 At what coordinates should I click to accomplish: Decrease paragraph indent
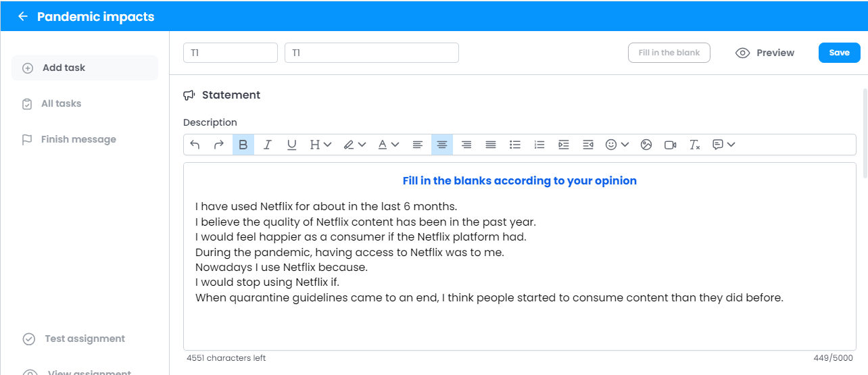588,145
